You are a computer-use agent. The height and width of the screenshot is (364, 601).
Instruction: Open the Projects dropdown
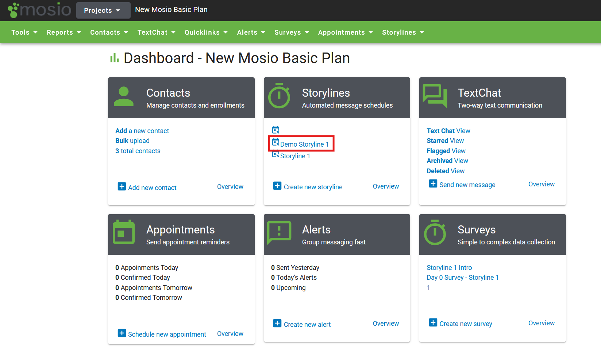click(103, 10)
